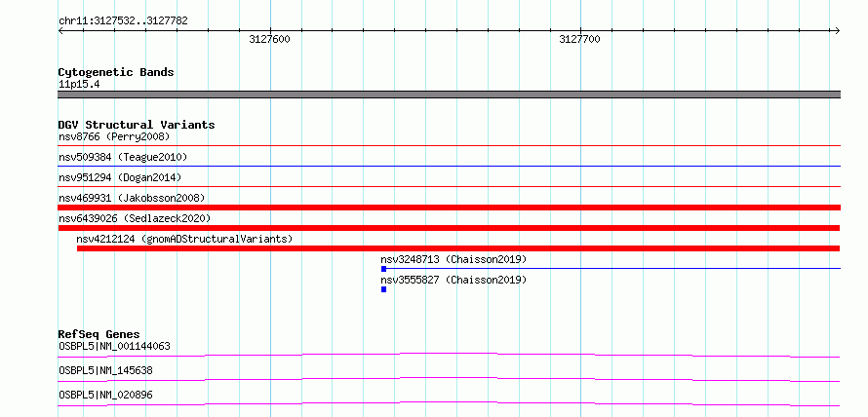This screenshot has height=417, width=868.
Task: Click the Cytogenetic Bands track heading
Action: 116,72
